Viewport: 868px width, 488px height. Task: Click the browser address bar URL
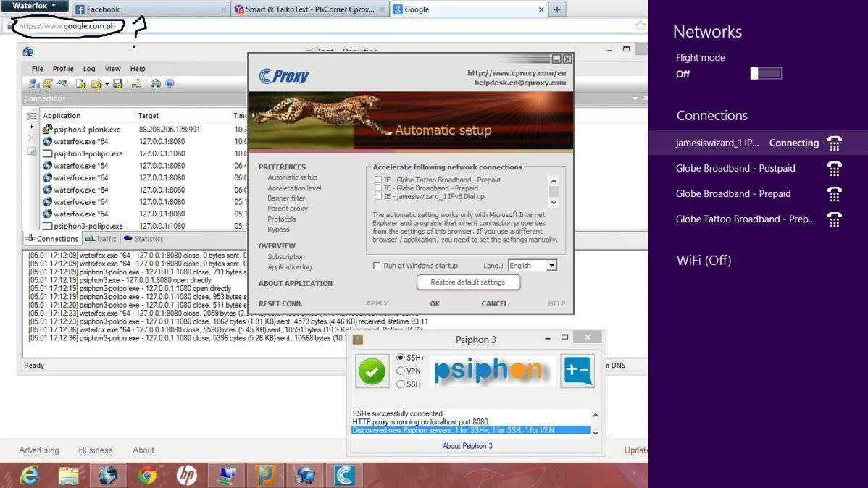click(x=67, y=26)
